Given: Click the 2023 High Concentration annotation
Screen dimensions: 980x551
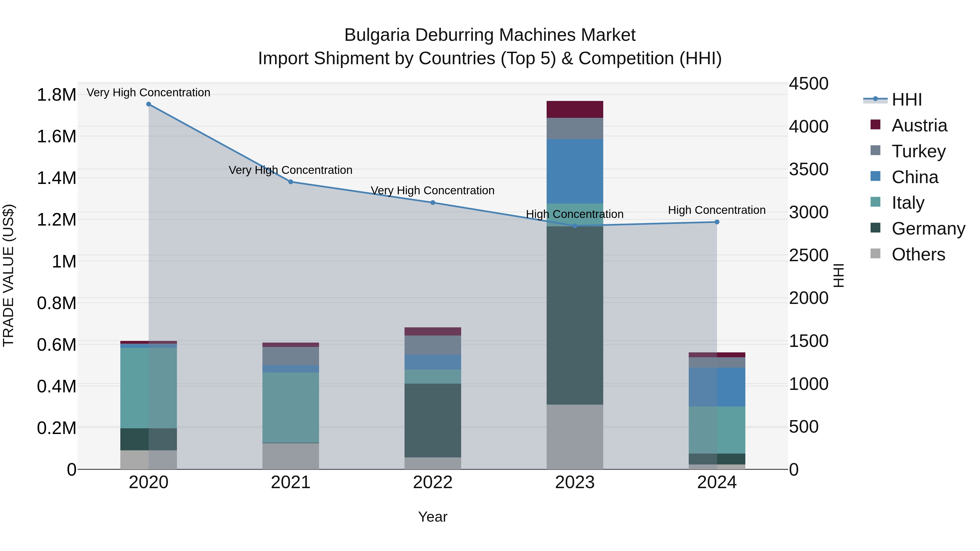Looking at the screenshot, I should [575, 214].
